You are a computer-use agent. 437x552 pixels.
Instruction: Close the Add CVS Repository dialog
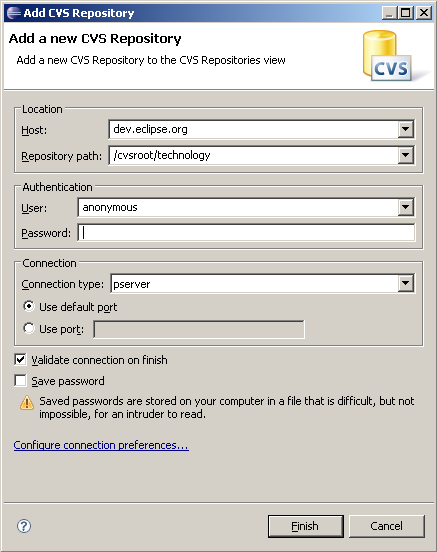tap(424, 13)
